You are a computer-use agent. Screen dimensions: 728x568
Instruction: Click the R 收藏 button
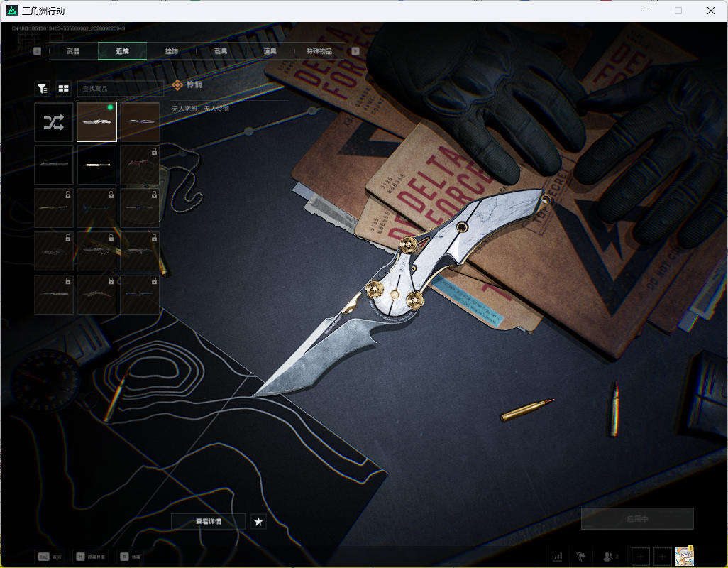click(x=131, y=557)
